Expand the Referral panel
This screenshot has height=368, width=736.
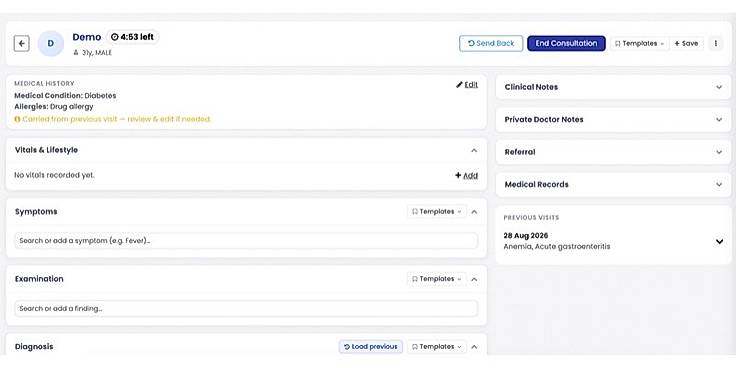(x=613, y=152)
